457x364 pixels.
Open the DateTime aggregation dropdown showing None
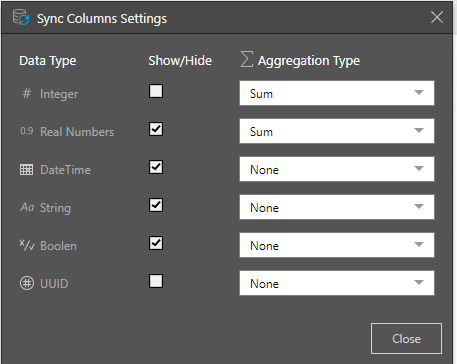point(337,169)
